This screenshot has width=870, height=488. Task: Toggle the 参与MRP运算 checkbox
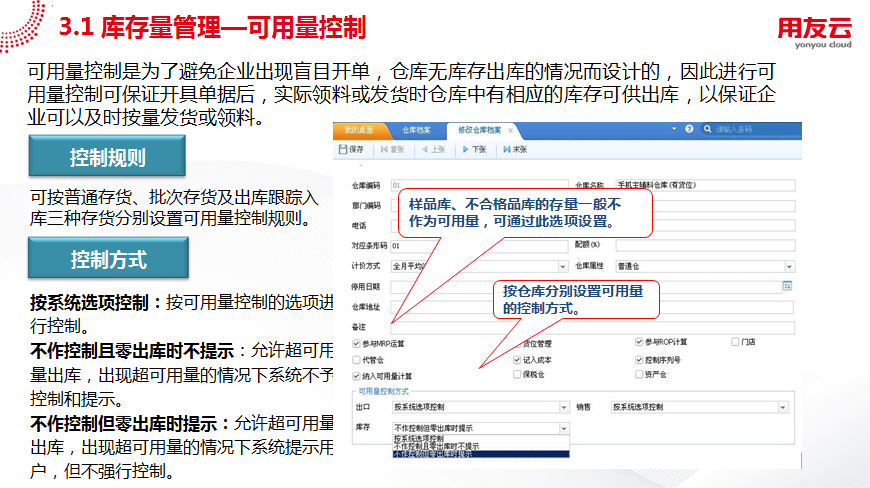(x=356, y=344)
